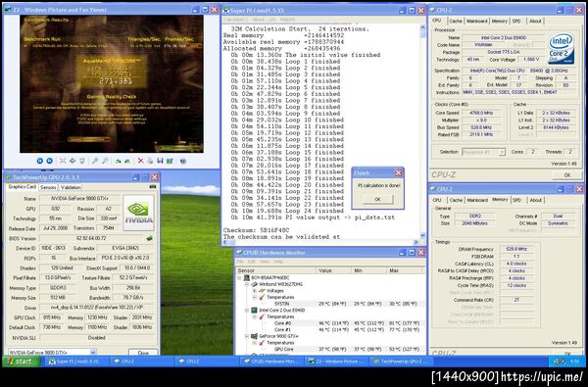This screenshot has width=588, height=387.
Task: Click the Winbond W83627DHG chip icon
Action: (x=254, y=284)
